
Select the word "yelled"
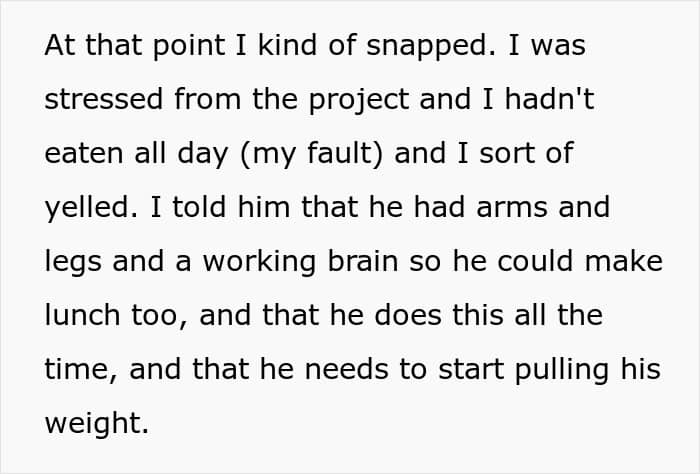tap(88, 209)
